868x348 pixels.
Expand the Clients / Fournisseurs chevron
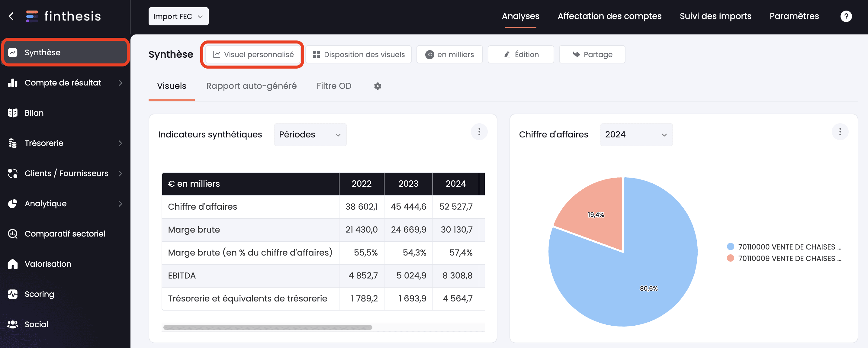tap(120, 173)
